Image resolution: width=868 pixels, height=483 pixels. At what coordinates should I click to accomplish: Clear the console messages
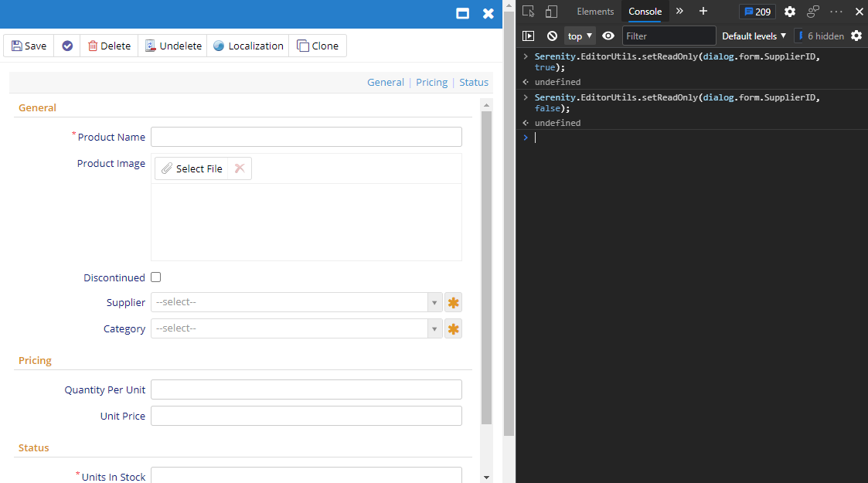pyautogui.click(x=551, y=36)
